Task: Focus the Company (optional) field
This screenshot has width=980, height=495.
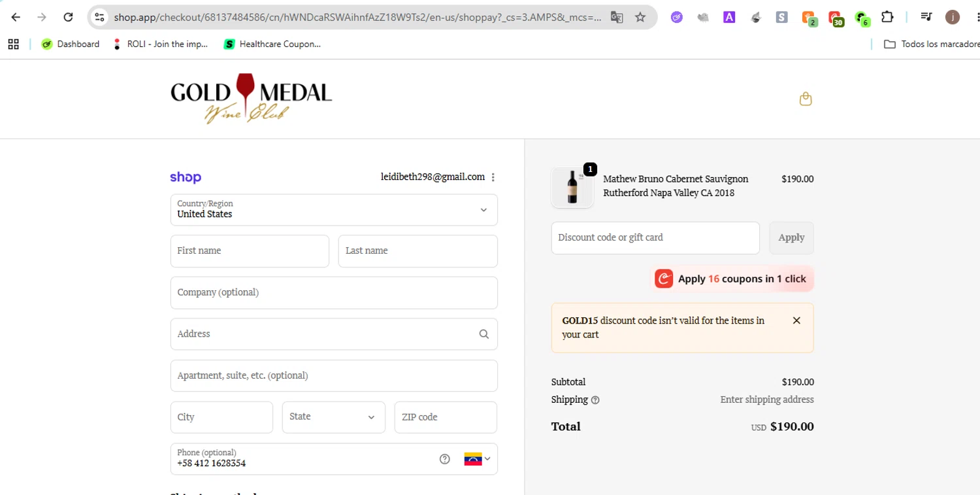Action: (x=334, y=292)
